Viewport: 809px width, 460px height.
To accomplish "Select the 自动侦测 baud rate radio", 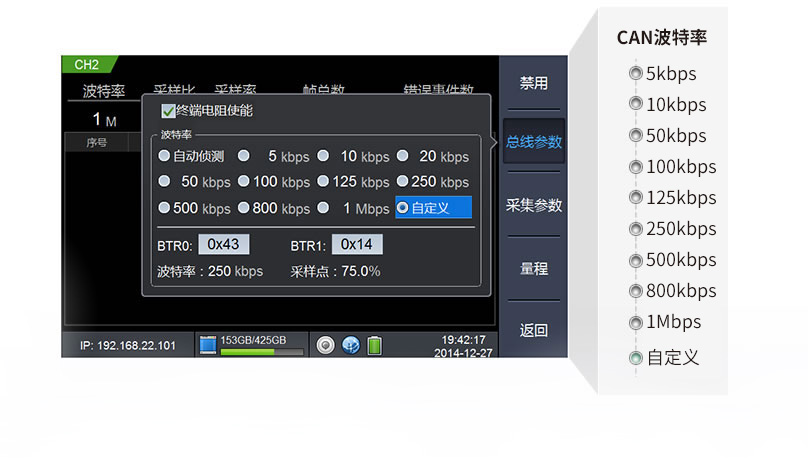I will (x=164, y=156).
